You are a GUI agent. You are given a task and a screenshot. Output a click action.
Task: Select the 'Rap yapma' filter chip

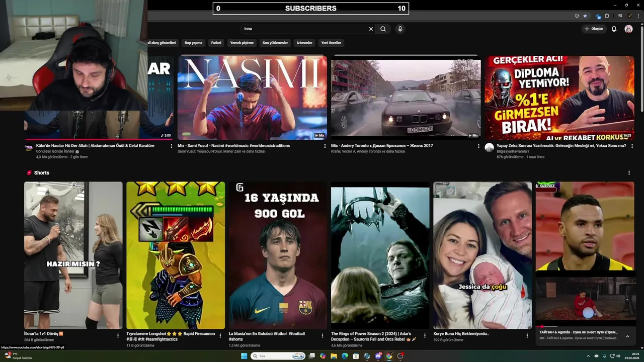tap(193, 43)
